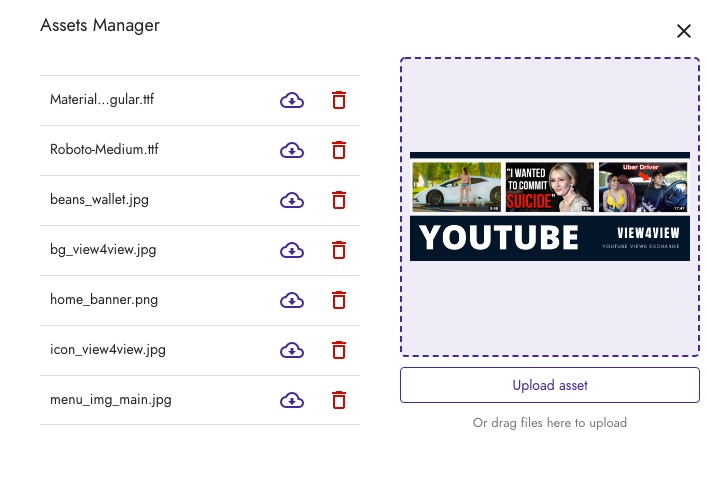
Task: Remove bg_view4view.jpg with trash icon
Action: click(x=339, y=251)
